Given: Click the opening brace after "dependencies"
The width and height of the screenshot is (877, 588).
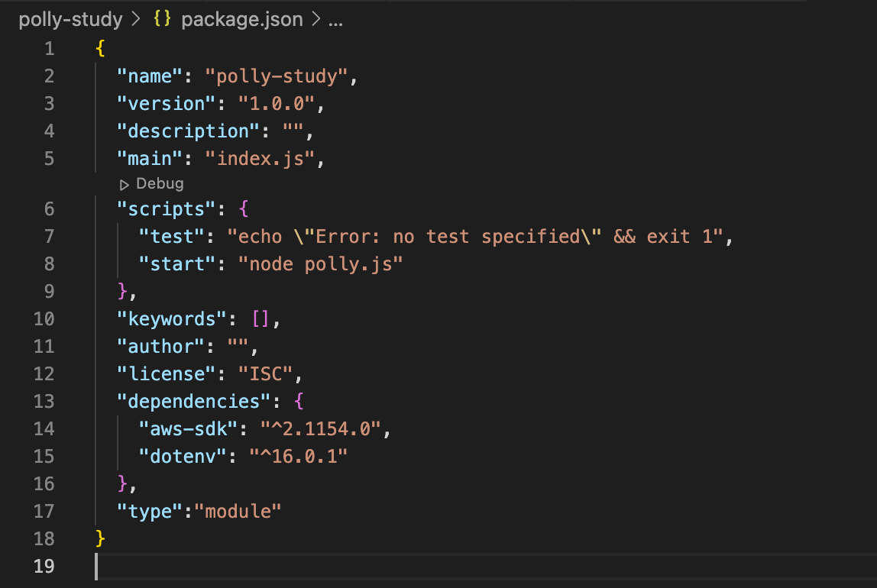Looking at the screenshot, I should (x=299, y=402).
